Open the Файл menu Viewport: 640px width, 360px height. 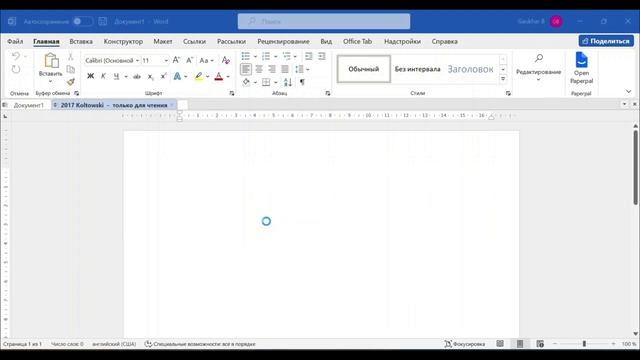[x=15, y=41]
